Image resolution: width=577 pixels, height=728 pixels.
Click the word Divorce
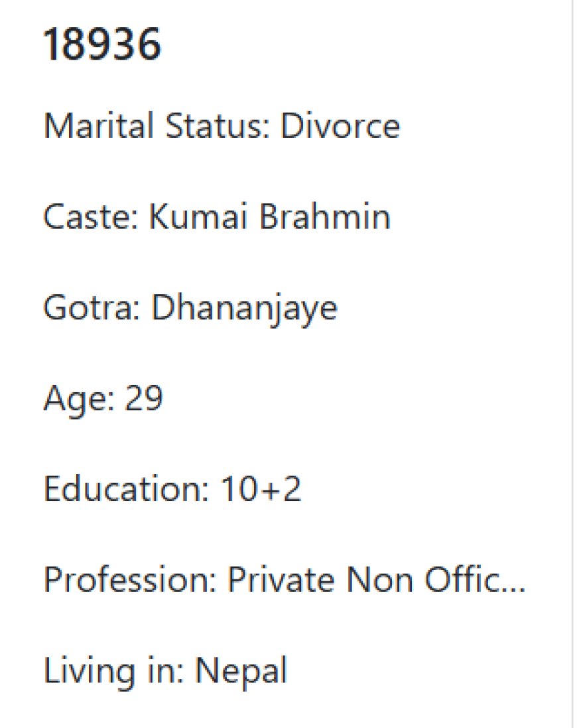point(340,125)
